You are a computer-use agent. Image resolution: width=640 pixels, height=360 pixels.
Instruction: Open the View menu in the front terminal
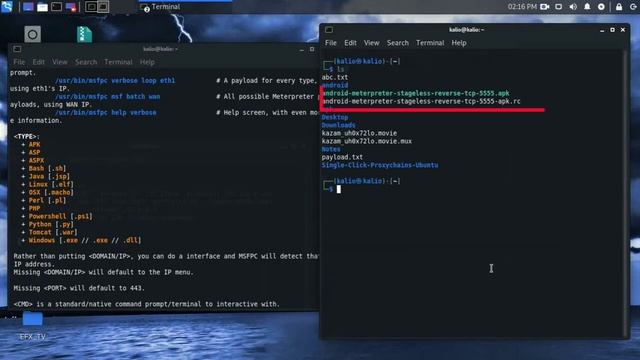pos(371,43)
